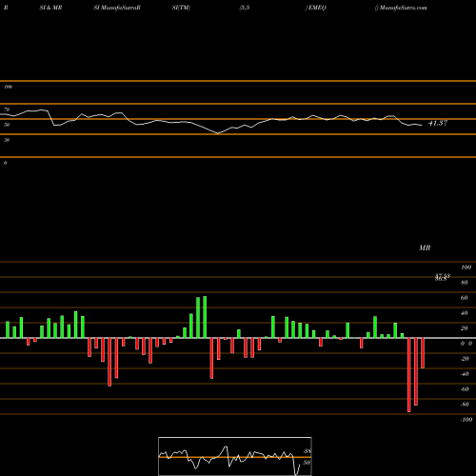This screenshot has height=476, width=476.
Task: Click the SI MunafaSutraR header text
Action: pos(117,8)
